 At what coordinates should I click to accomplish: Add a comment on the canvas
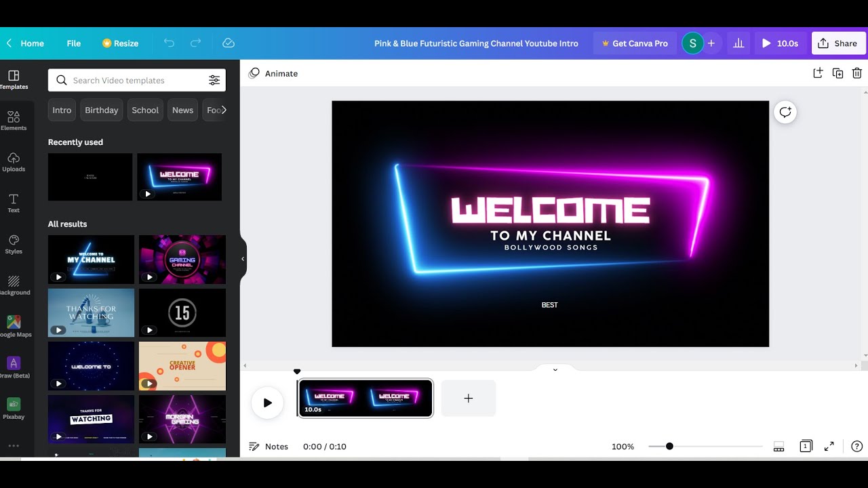point(785,113)
